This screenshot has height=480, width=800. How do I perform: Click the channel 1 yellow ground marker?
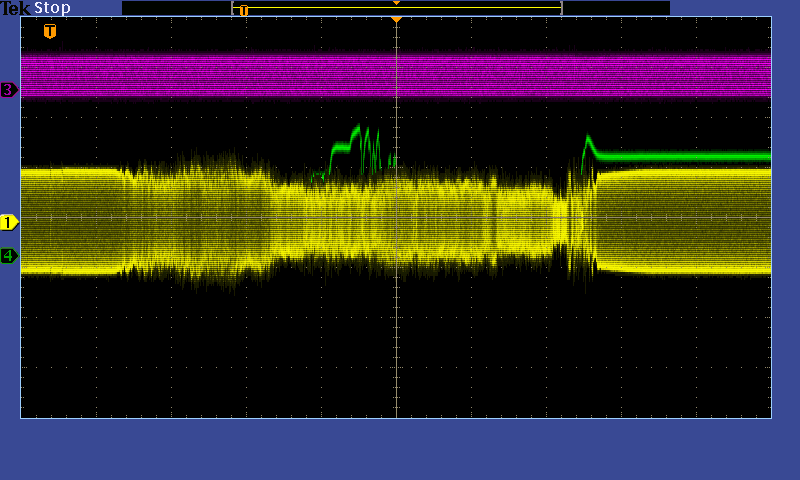coord(9,222)
